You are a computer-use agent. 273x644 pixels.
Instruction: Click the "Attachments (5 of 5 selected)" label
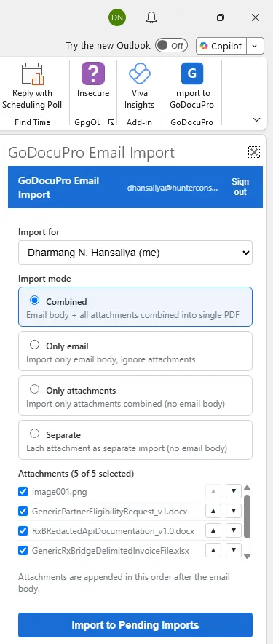click(x=76, y=474)
